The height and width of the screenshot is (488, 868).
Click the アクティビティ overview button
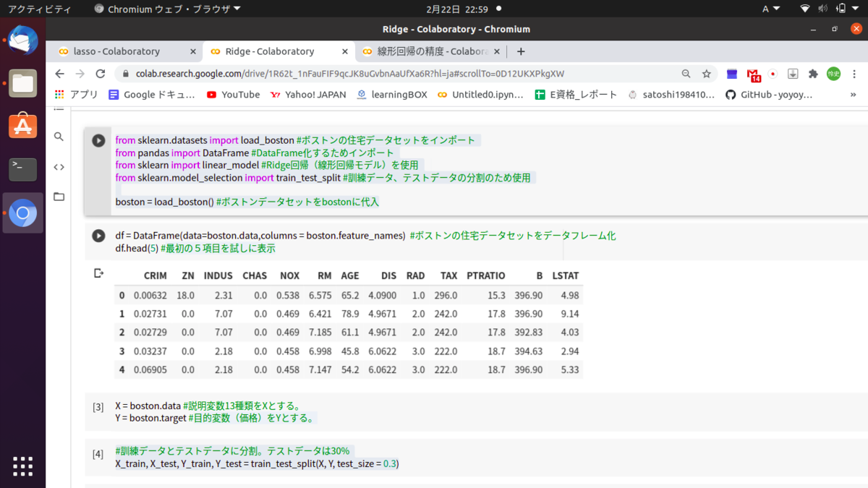click(x=39, y=9)
